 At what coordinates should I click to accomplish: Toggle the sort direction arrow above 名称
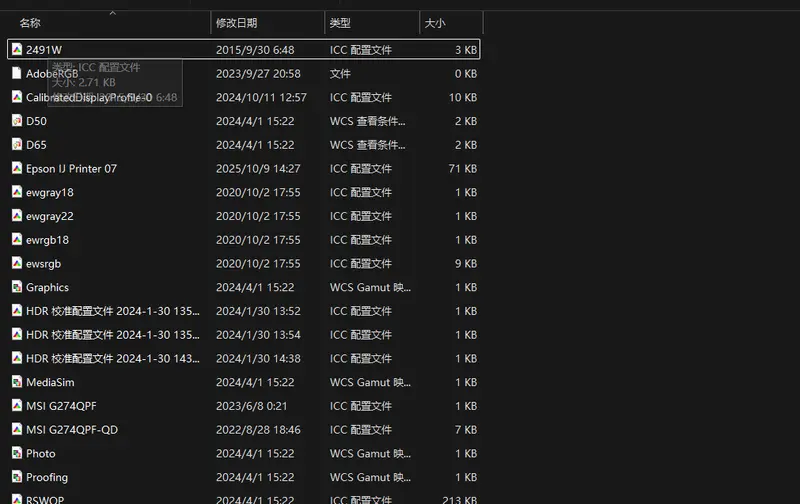click(113, 13)
